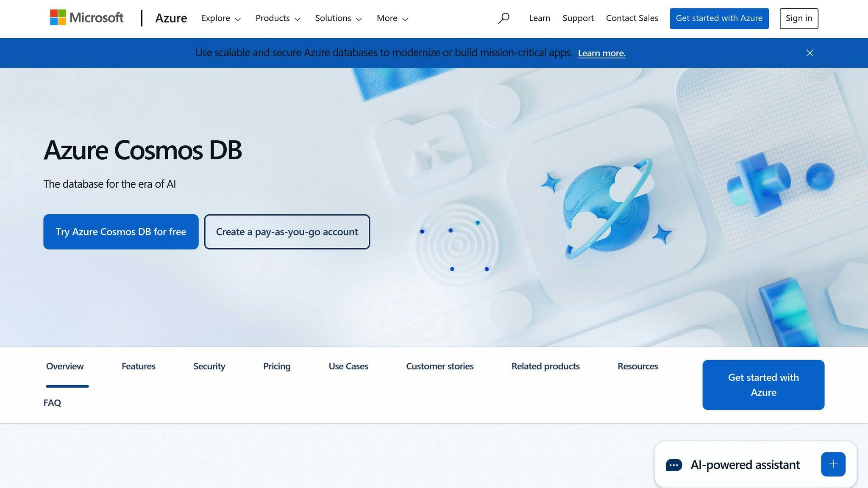Viewport: 868px width, 488px height.
Task: Click the Learn more banner link
Action: (601, 53)
